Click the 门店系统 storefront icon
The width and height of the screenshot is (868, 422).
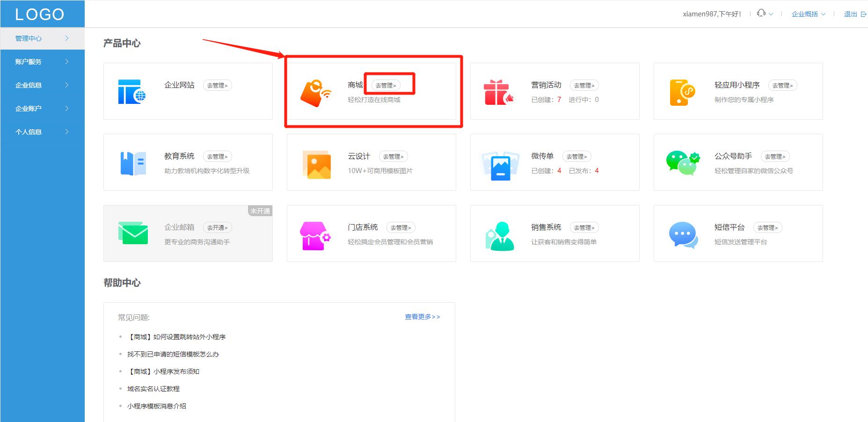point(315,233)
